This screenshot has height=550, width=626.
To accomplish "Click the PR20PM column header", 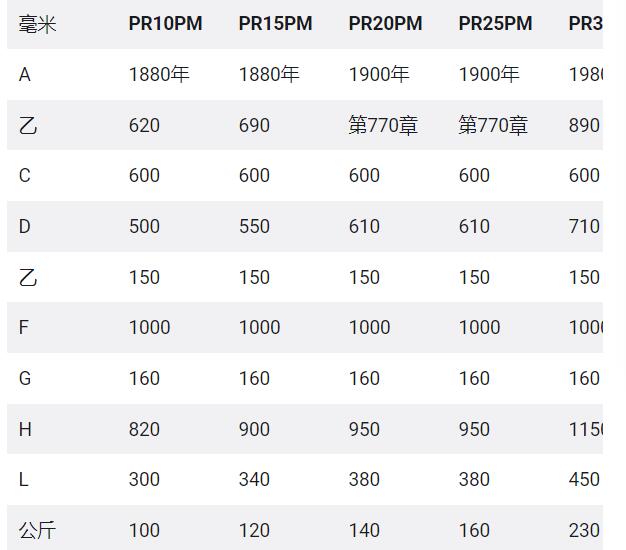I will pyautogui.click(x=385, y=24).
